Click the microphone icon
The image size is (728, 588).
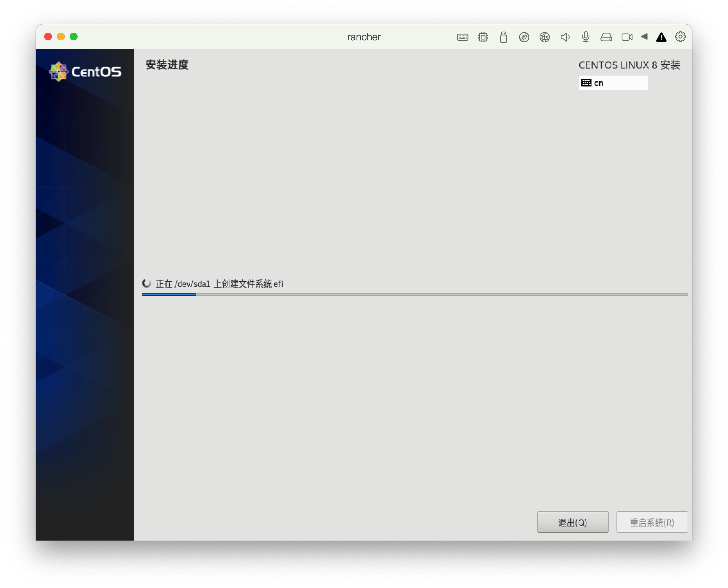pyautogui.click(x=586, y=37)
